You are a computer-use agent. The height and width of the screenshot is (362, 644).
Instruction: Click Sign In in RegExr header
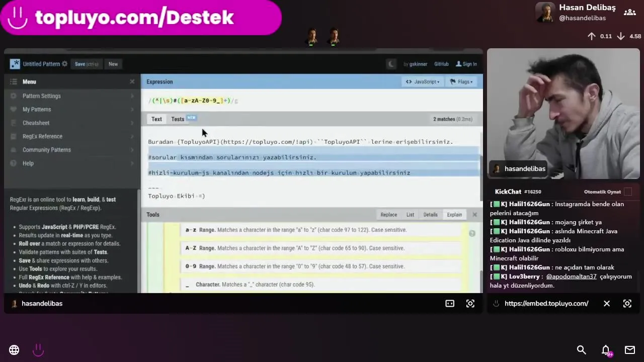pos(466,64)
